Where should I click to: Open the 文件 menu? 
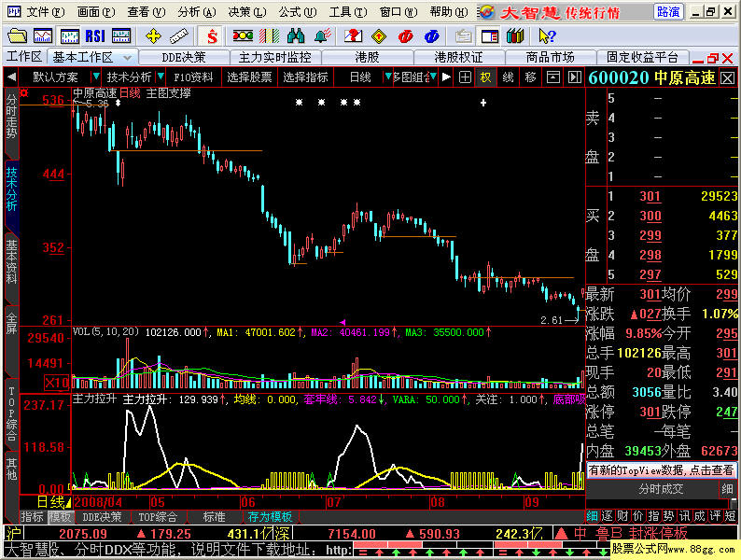pos(45,12)
